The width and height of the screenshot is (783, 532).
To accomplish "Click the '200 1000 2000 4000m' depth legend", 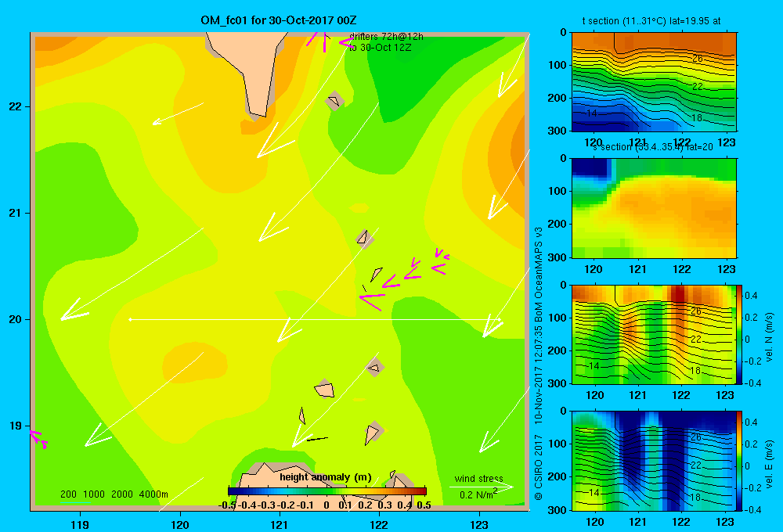I will (x=114, y=494).
